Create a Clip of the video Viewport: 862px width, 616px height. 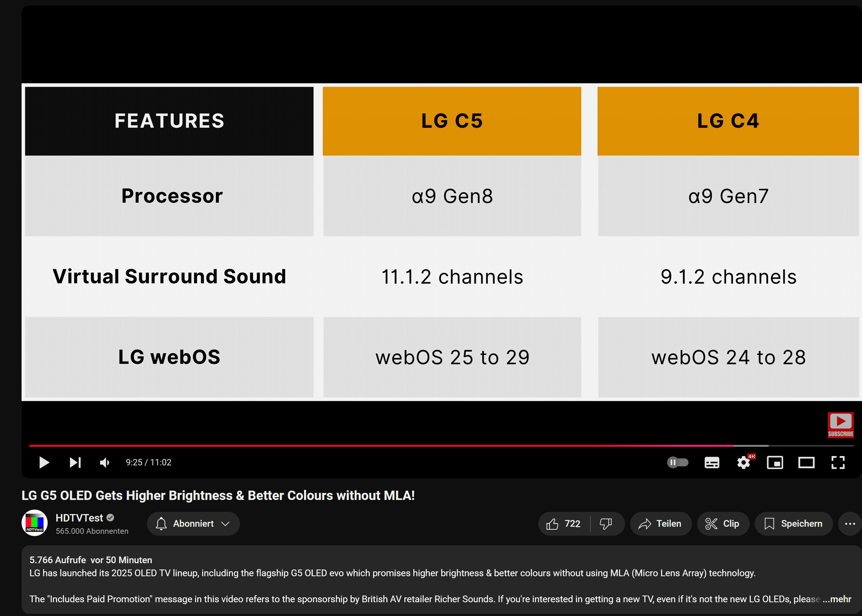click(723, 523)
